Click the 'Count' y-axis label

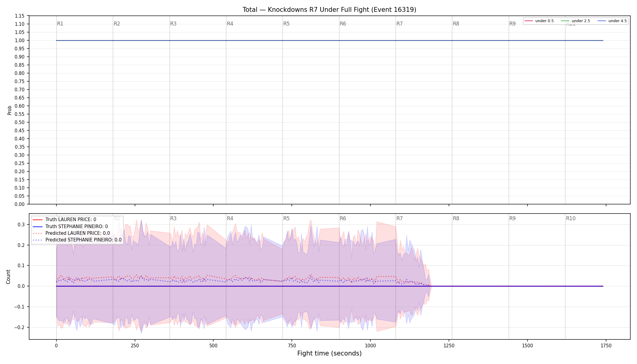(x=8, y=277)
